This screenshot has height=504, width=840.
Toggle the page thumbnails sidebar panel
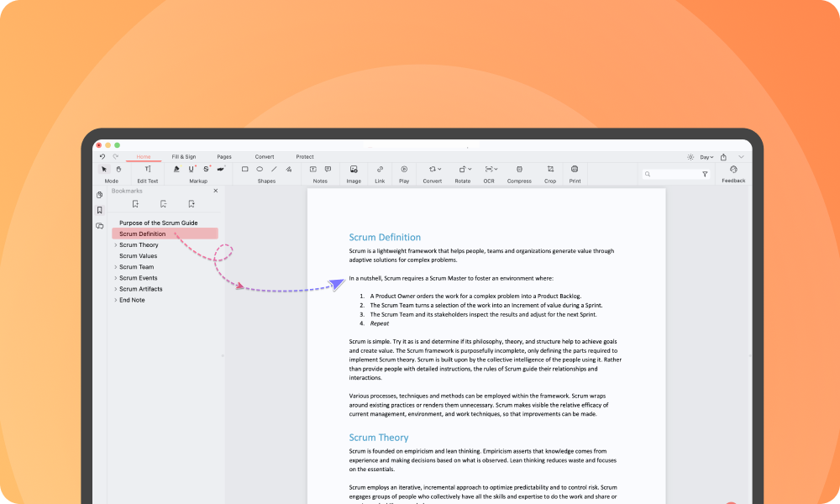point(100,195)
